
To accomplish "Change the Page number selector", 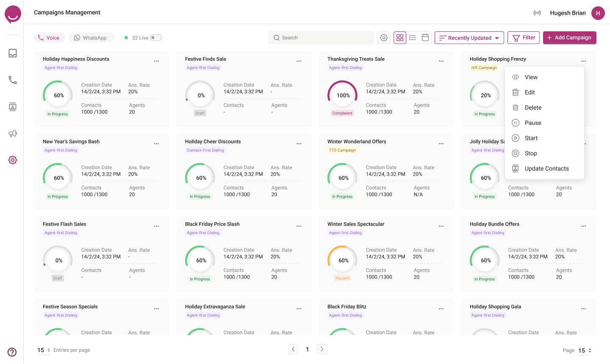I will coord(585,350).
